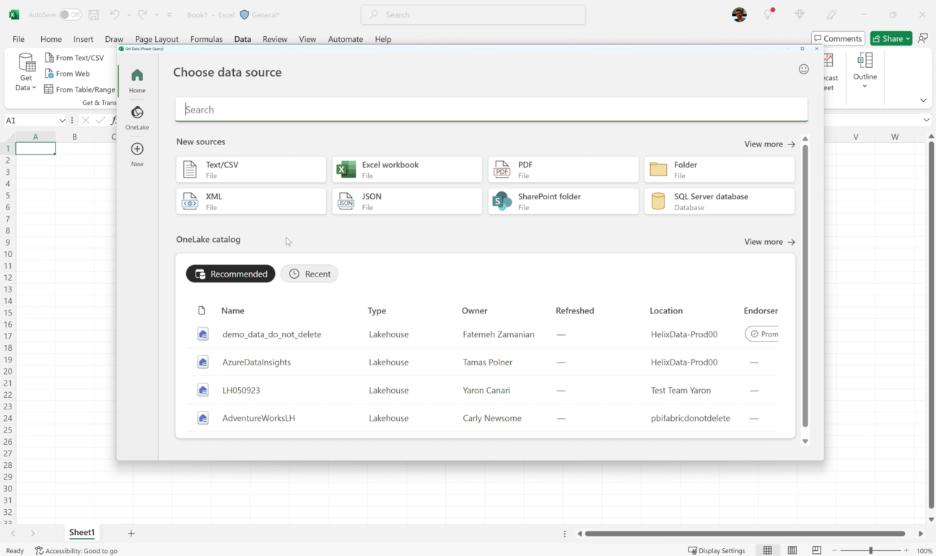Sort the catalog by Name column
The height and width of the screenshot is (556, 936).
pos(233,311)
